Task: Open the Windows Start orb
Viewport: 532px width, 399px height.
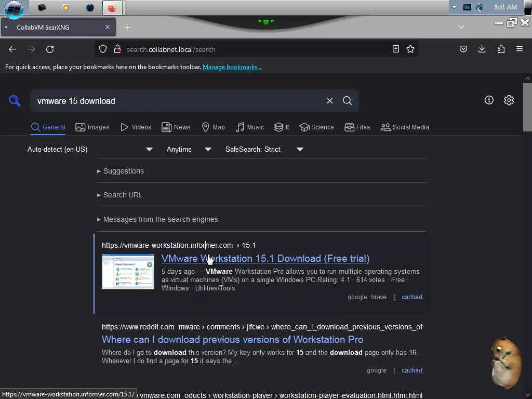Action: pyautogui.click(x=14, y=8)
